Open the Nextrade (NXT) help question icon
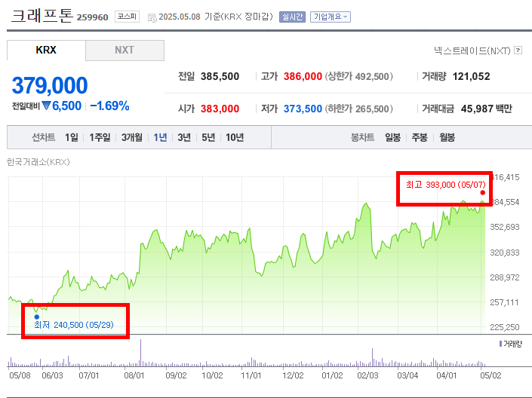 [518, 51]
